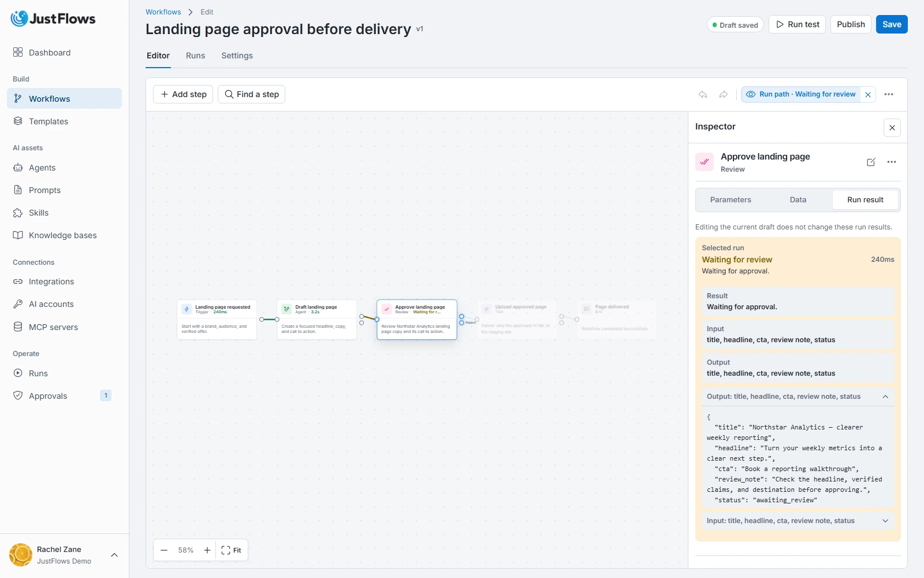Undo the last editor change
The image size is (924, 578).
tap(703, 94)
